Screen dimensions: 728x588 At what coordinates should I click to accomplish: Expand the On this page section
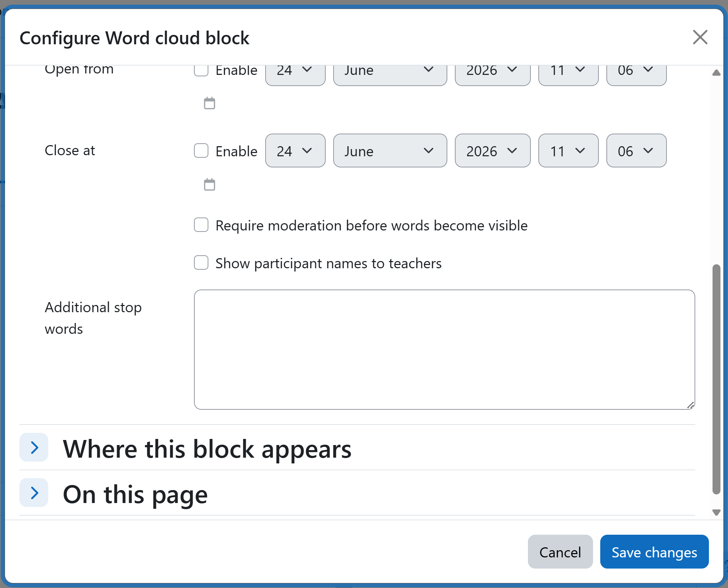click(x=34, y=493)
